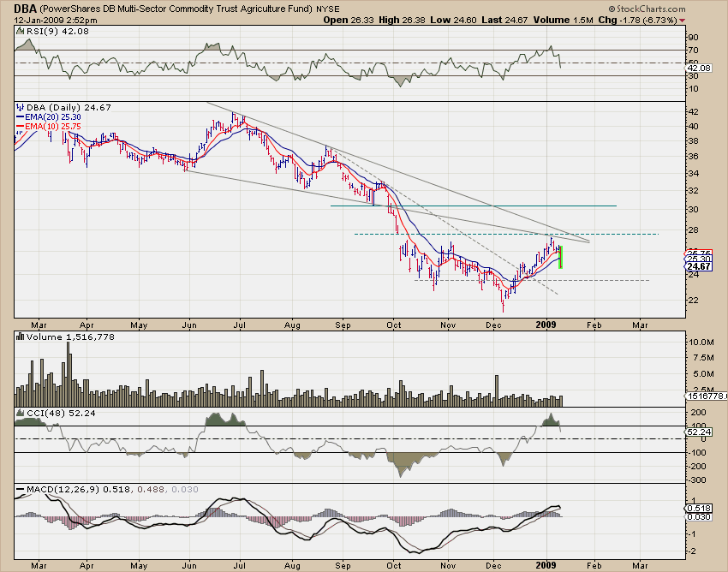Click the Jun label under the price chart
Screen dimensions: 728x572
189,325
